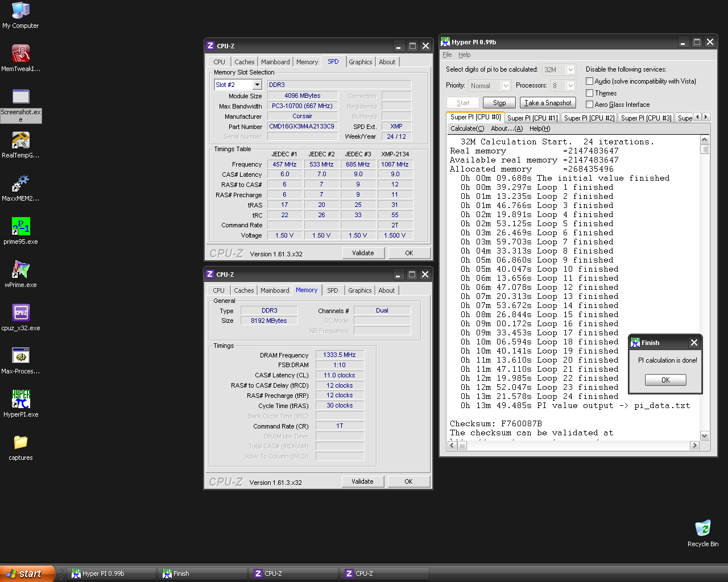Image resolution: width=728 pixels, height=582 pixels.
Task: Open cpuz_x32.exe desktop icon
Action: (20, 318)
